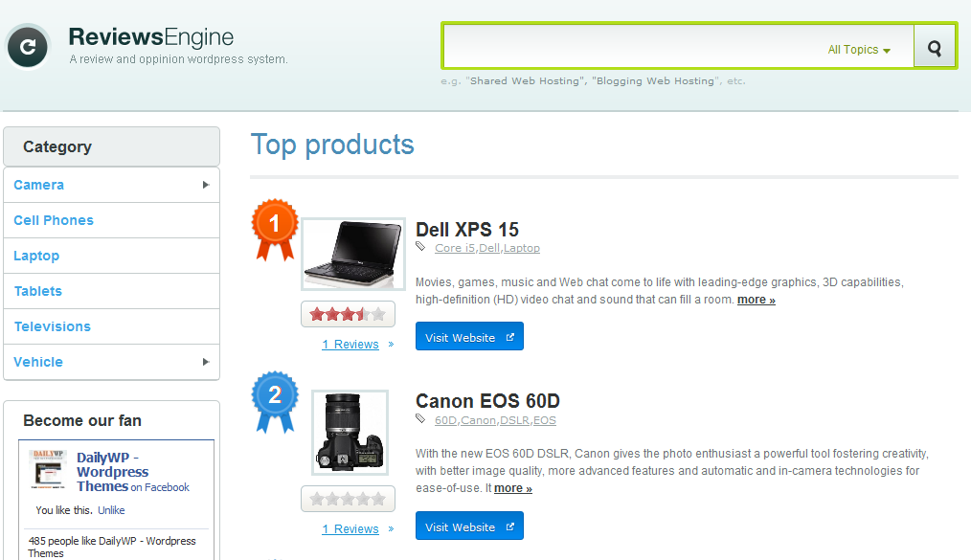Select the Televisions category
971x560 pixels.
(x=53, y=326)
